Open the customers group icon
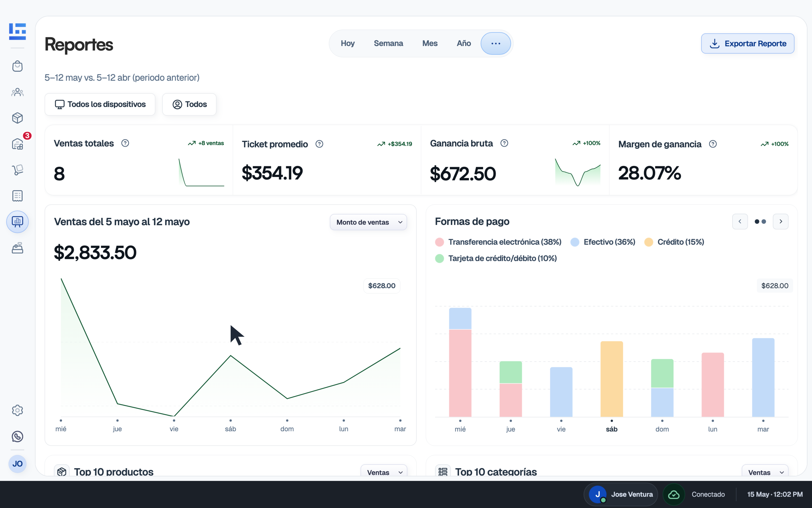 (x=17, y=92)
